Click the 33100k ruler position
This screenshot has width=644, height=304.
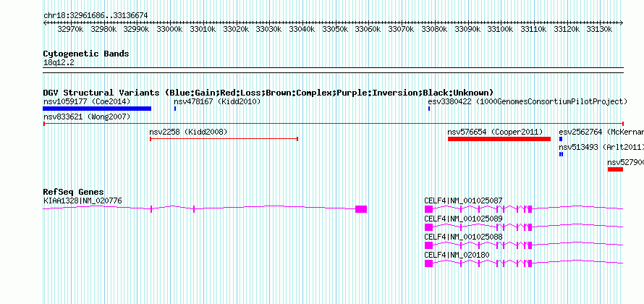(500, 30)
